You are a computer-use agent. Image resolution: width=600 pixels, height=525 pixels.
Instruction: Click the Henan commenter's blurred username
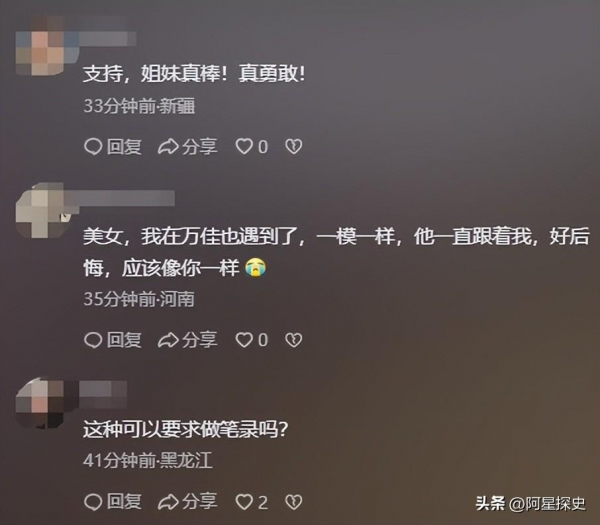click(x=120, y=198)
